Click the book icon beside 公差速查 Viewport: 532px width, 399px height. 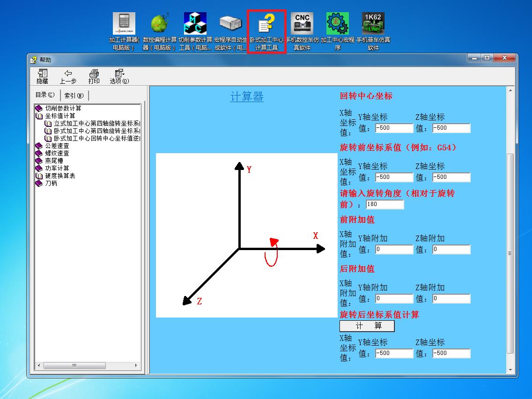tap(39, 146)
